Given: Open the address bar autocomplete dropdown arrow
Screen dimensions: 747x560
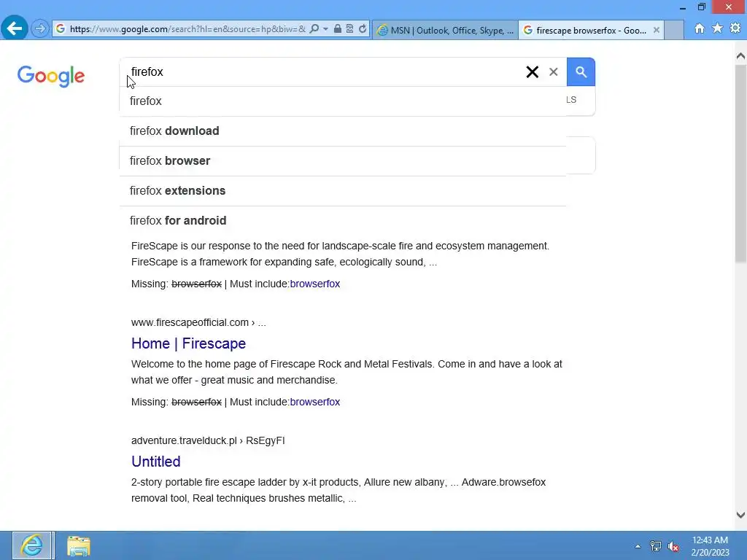Looking at the screenshot, I should 325,29.
